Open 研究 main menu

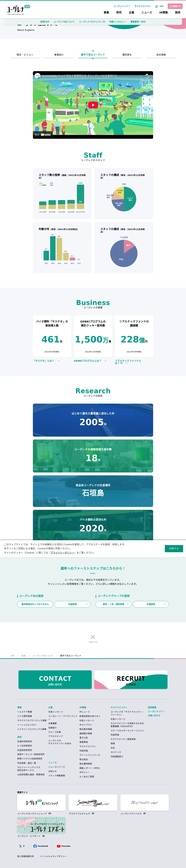[x=119, y=12]
